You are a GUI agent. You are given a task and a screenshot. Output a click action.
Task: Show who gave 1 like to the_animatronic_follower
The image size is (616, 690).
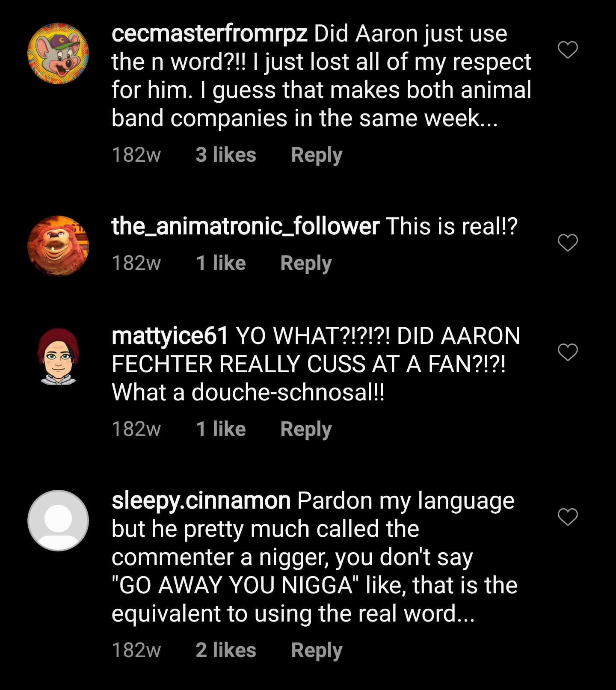(221, 263)
